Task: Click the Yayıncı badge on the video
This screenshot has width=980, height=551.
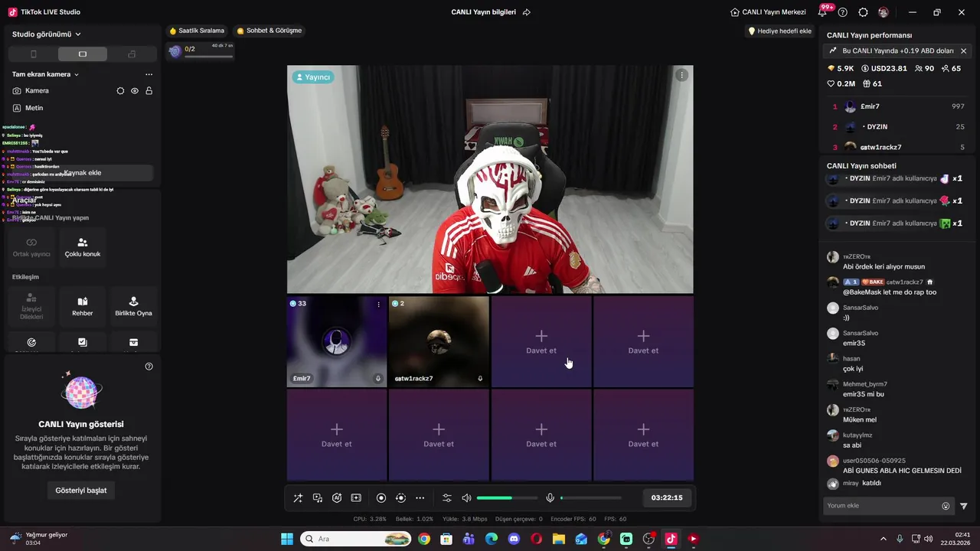Action: pyautogui.click(x=312, y=77)
